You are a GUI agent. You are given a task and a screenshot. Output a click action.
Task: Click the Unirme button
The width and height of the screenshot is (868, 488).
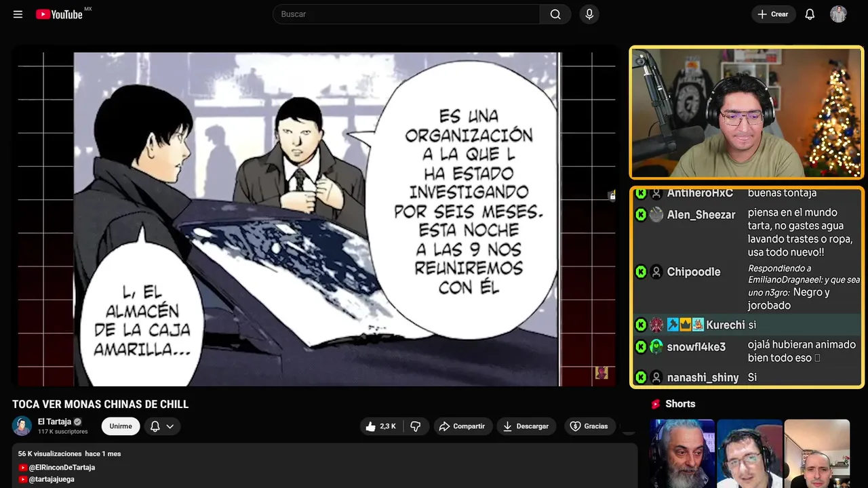pyautogui.click(x=121, y=426)
